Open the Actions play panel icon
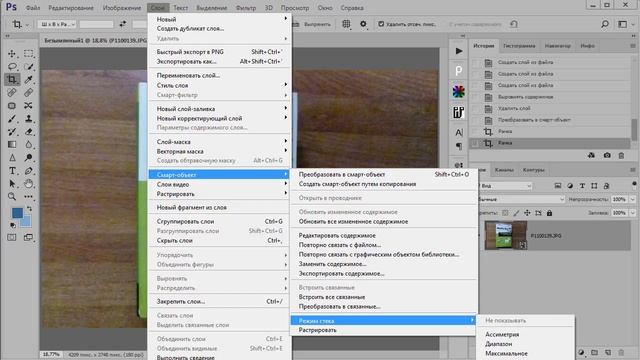Viewport: 640px width, 360px height. pyautogui.click(x=459, y=51)
